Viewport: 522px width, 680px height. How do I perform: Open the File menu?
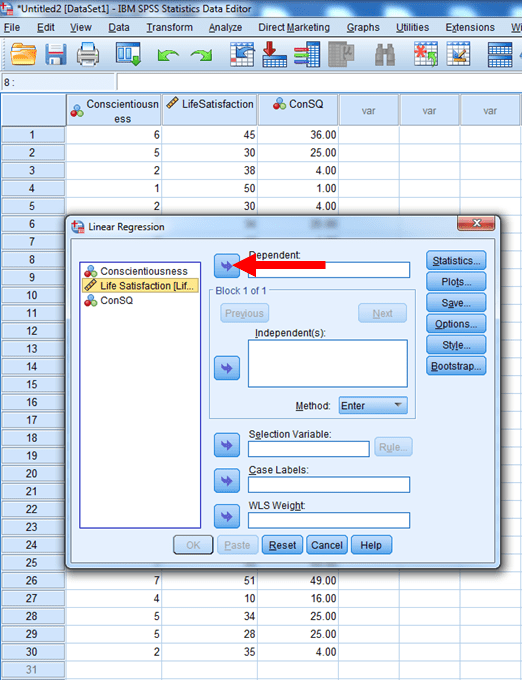point(12,27)
